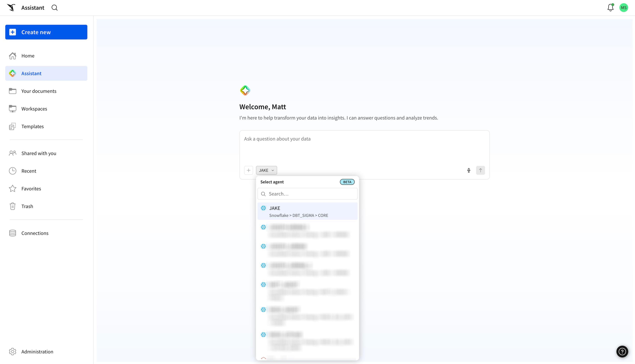Open the notifications bell

click(610, 7)
